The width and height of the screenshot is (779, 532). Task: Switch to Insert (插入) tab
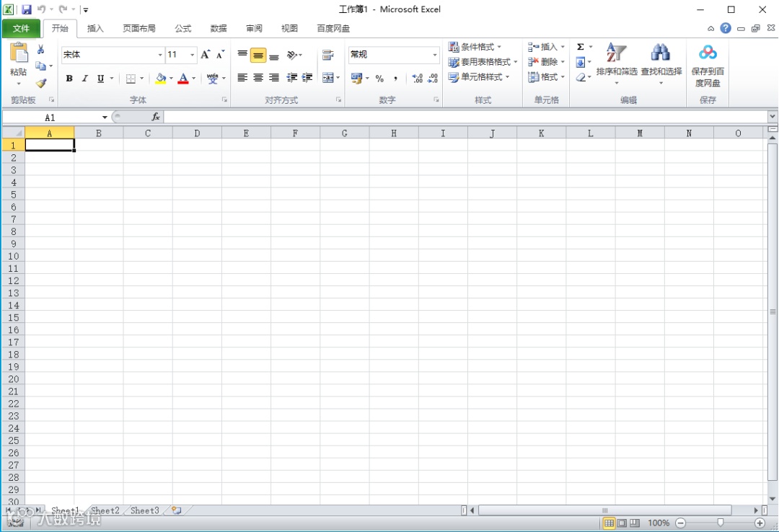(x=95, y=28)
